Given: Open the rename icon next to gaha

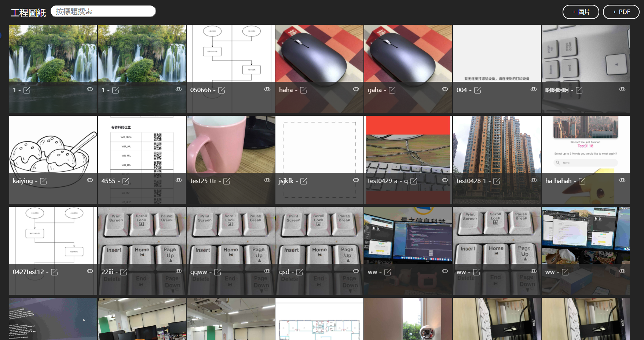Looking at the screenshot, I should click(x=392, y=90).
